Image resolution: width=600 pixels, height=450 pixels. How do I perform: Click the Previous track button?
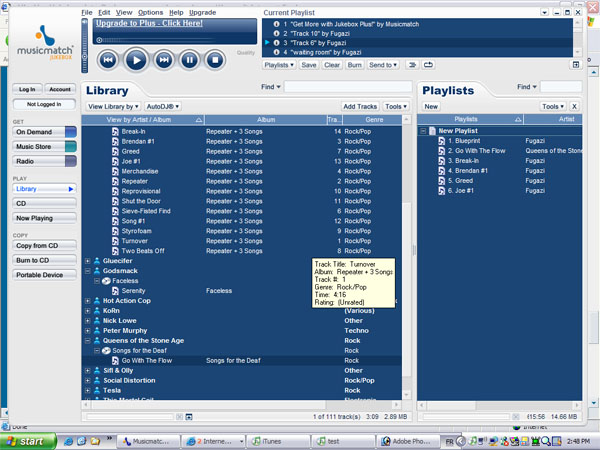(x=108, y=60)
